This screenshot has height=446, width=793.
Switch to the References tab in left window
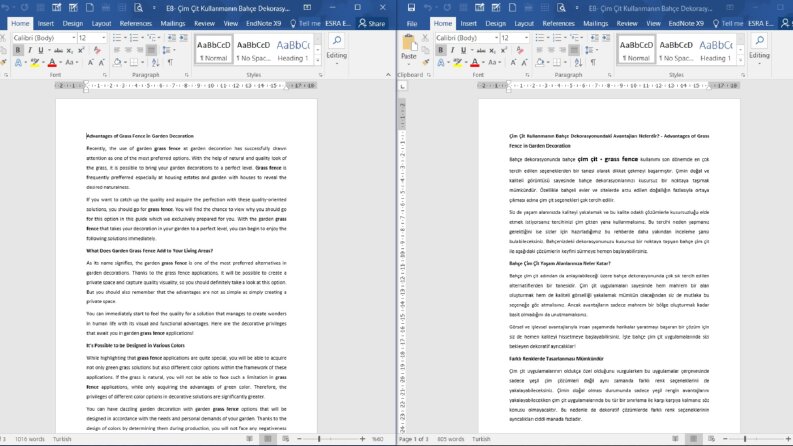(x=136, y=23)
